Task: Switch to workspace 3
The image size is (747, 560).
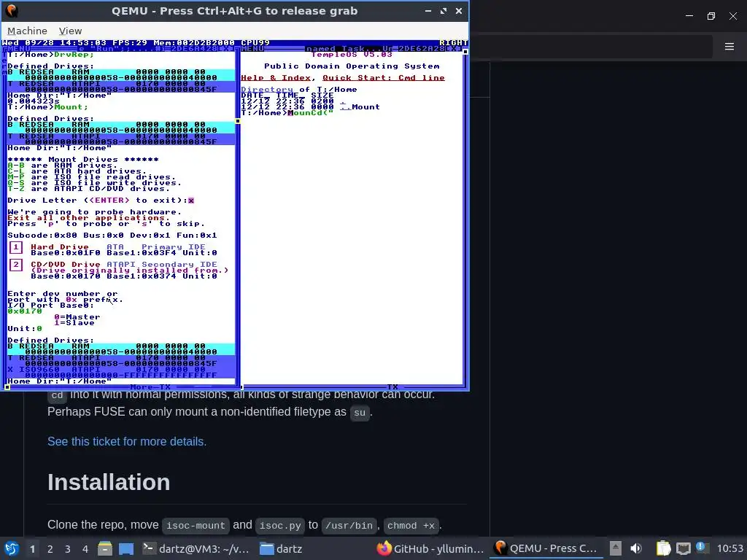Action: [68, 549]
